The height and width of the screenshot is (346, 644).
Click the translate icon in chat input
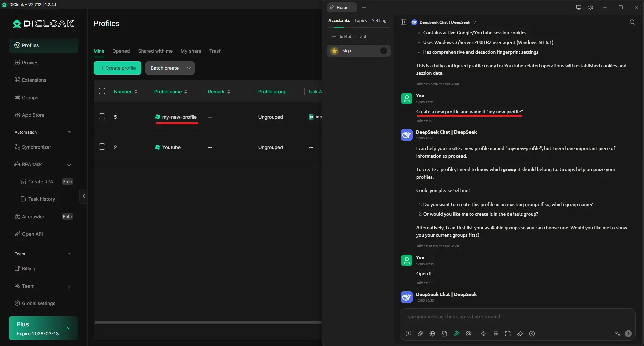(617, 334)
